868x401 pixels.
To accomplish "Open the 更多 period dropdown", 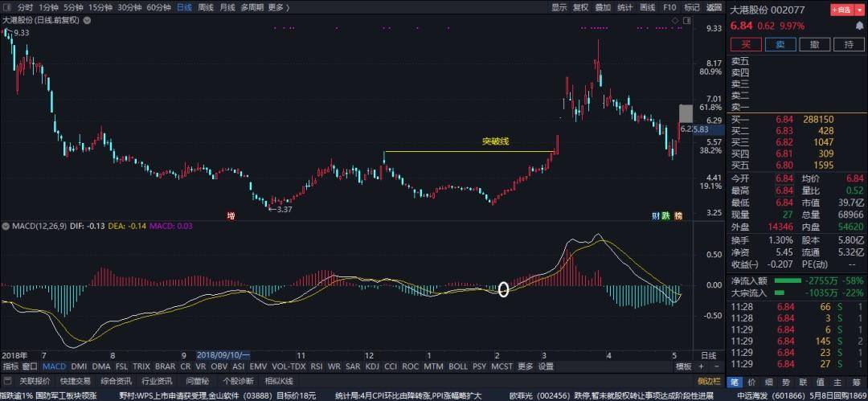I will (278, 7).
